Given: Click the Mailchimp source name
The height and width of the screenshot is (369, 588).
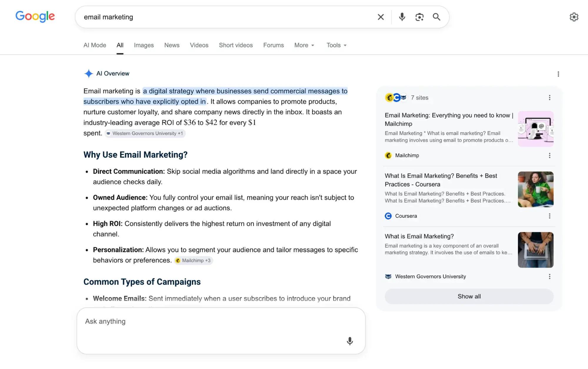Looking at the screenshot, I should pos(407,155).
